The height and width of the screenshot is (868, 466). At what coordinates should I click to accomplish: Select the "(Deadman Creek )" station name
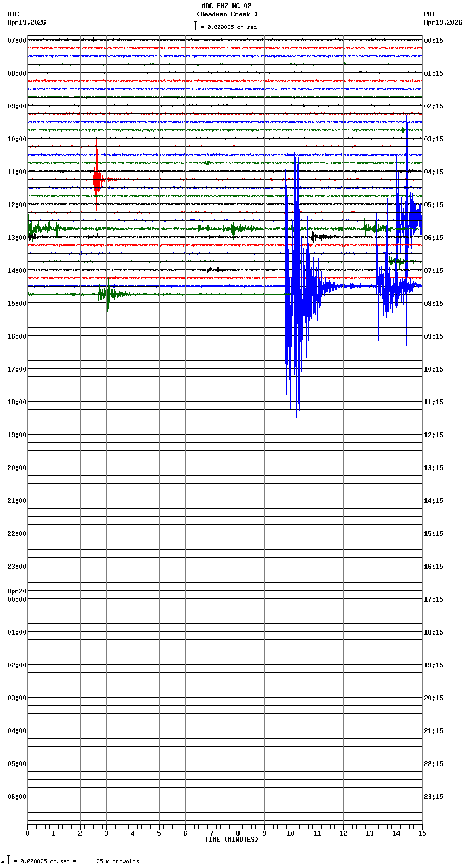click(227, 14)
